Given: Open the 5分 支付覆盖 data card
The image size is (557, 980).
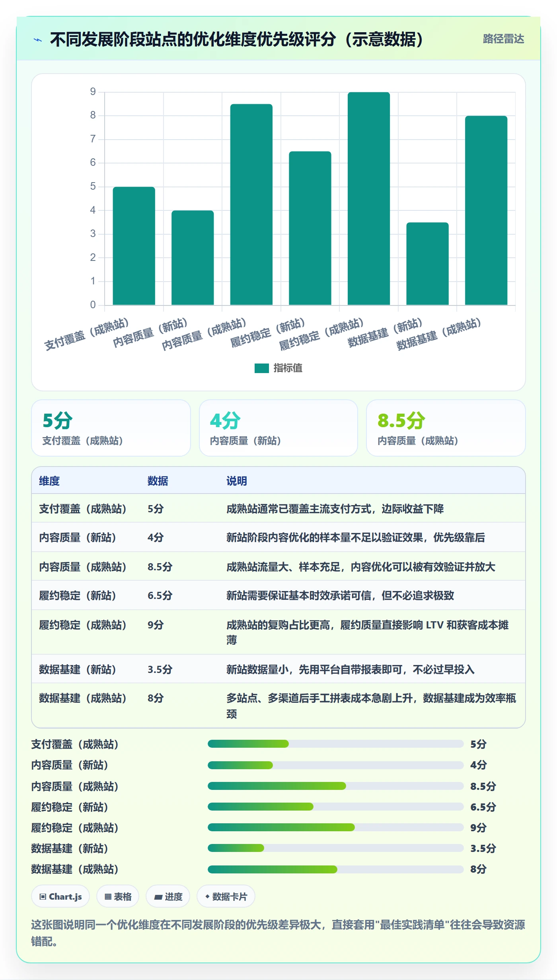Looking at the screenshot, I should click(111, 428).
